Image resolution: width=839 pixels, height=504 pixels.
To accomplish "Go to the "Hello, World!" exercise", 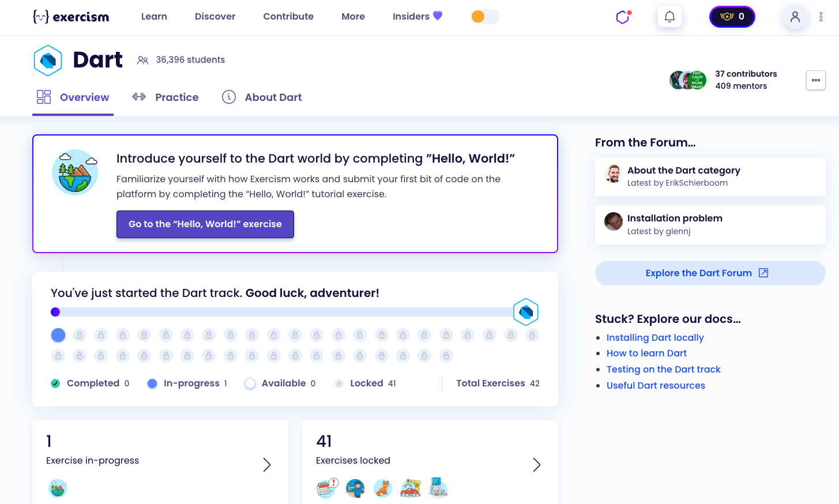I will tap(205, 224).
